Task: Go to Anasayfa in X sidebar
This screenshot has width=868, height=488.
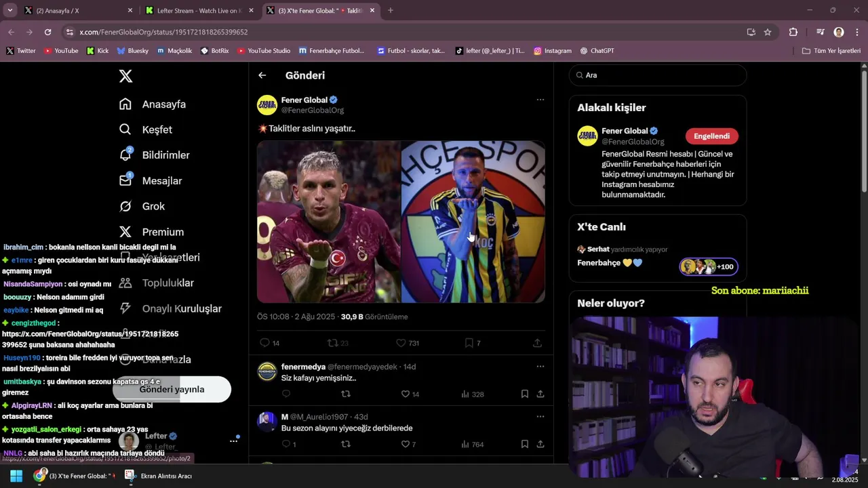Action: click(153, 104)
